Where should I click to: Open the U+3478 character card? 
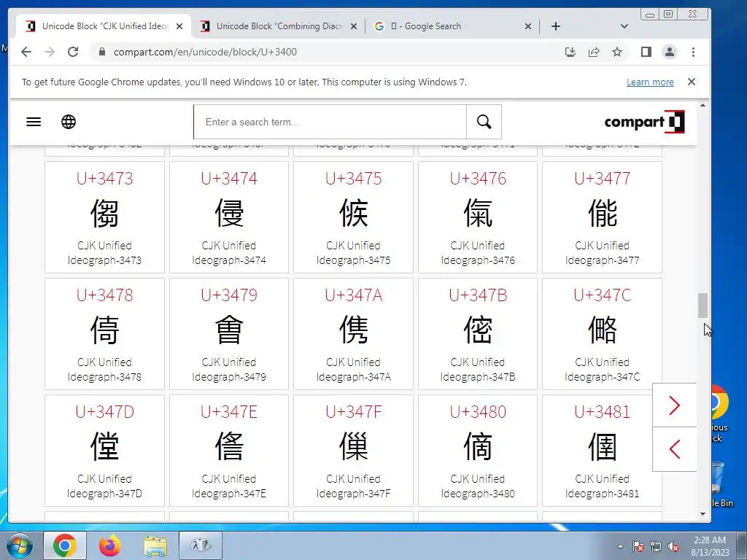coord(104,334)
